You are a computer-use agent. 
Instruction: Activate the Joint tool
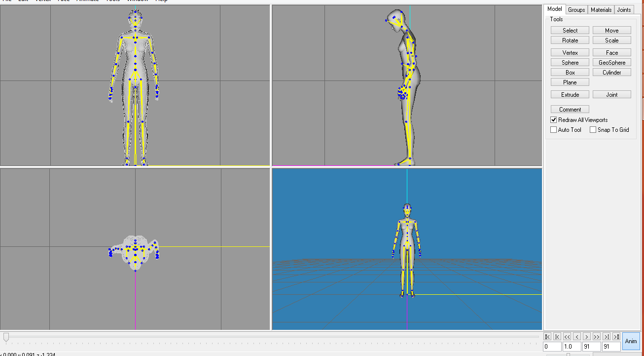click(612, 95)
